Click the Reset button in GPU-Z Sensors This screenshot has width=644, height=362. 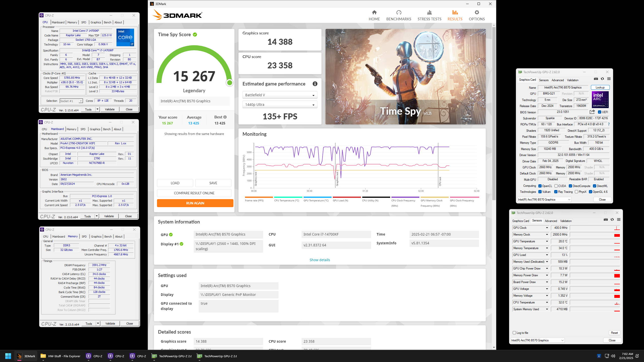614,333
